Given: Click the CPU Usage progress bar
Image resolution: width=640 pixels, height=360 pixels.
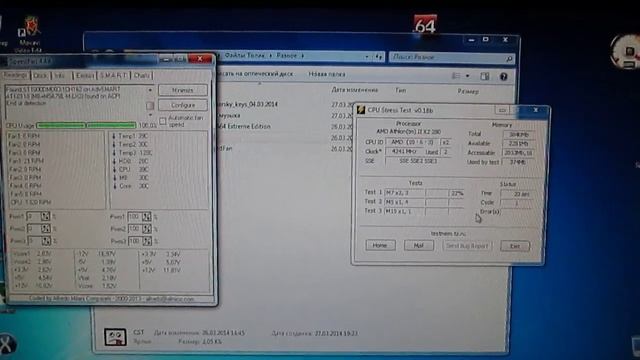Looking at the screenshot, I should click(x=86, y=125).
